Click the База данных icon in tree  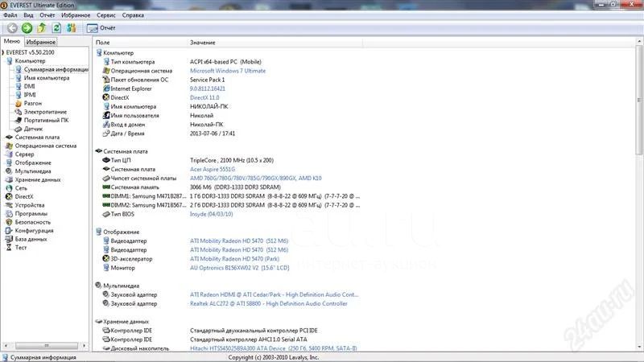(x=9, y=239)
